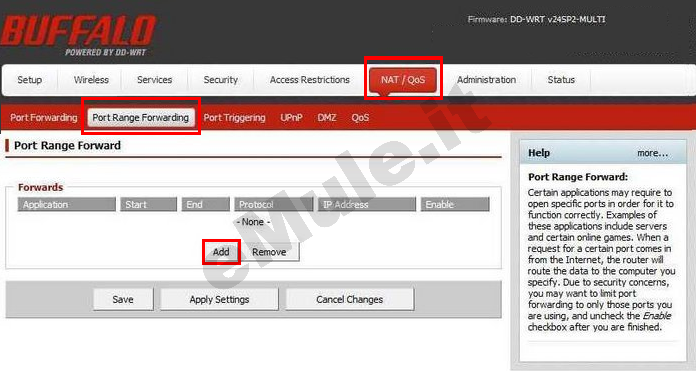Click the IP Address column header
696x371 pixels.
367,205
